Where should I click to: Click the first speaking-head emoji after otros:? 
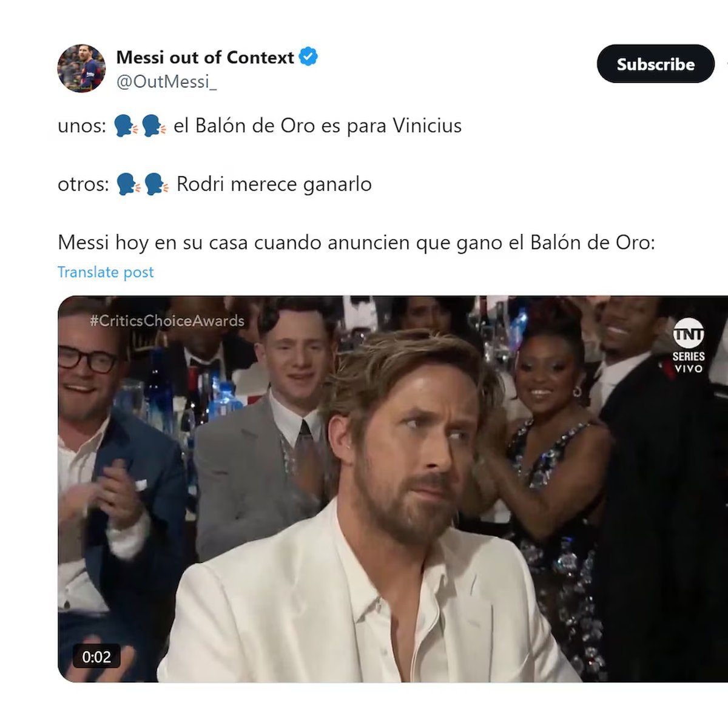tap(129, 184)
